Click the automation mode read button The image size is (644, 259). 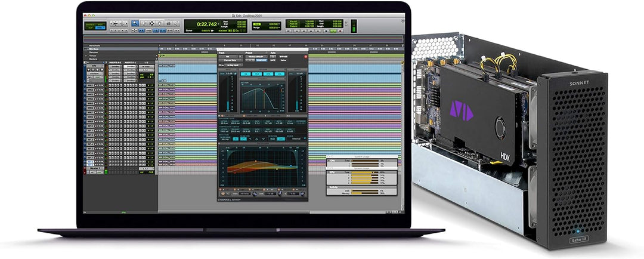tap(98, 77)
